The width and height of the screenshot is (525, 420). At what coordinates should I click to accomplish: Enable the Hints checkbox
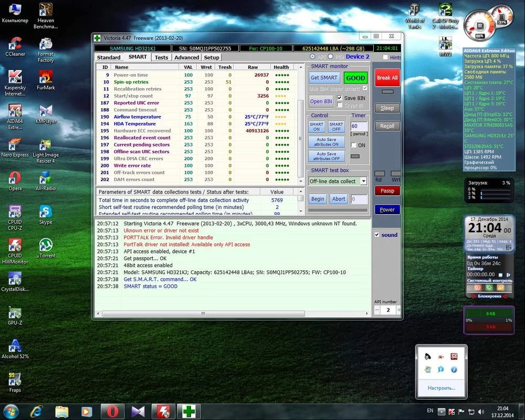tap(385, 57)
